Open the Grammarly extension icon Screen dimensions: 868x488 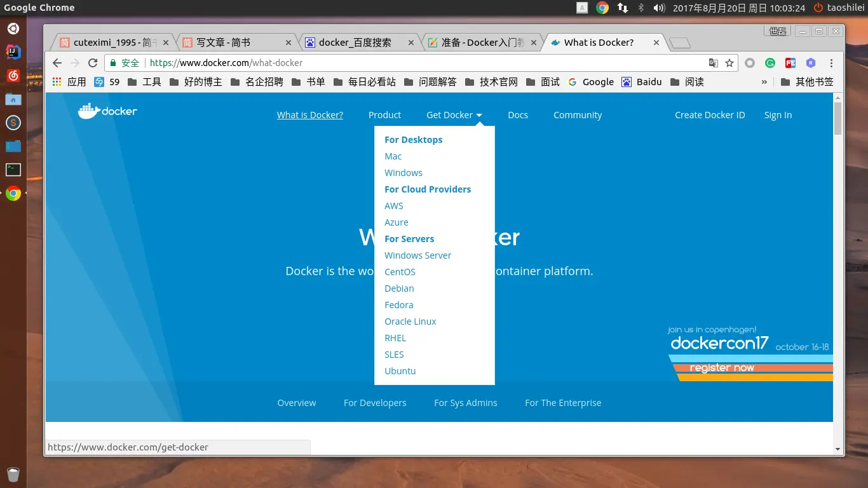[770, 63]
